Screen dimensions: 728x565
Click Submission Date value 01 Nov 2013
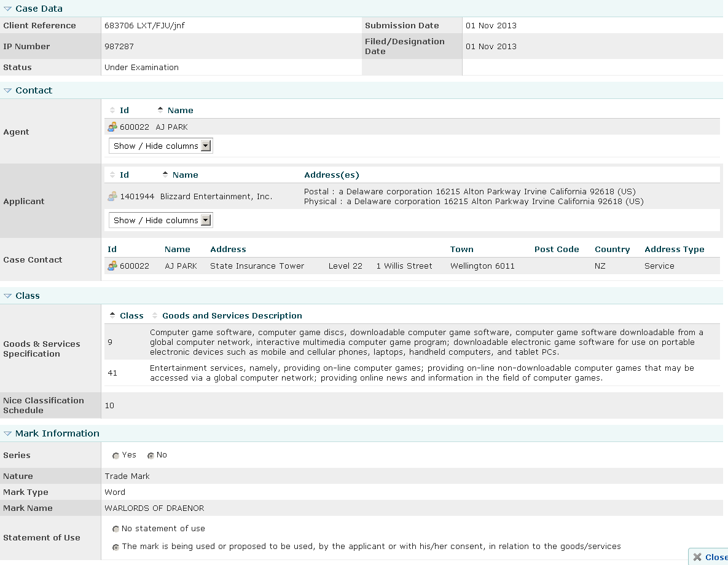pyautogui.click(x=491, y=26)
